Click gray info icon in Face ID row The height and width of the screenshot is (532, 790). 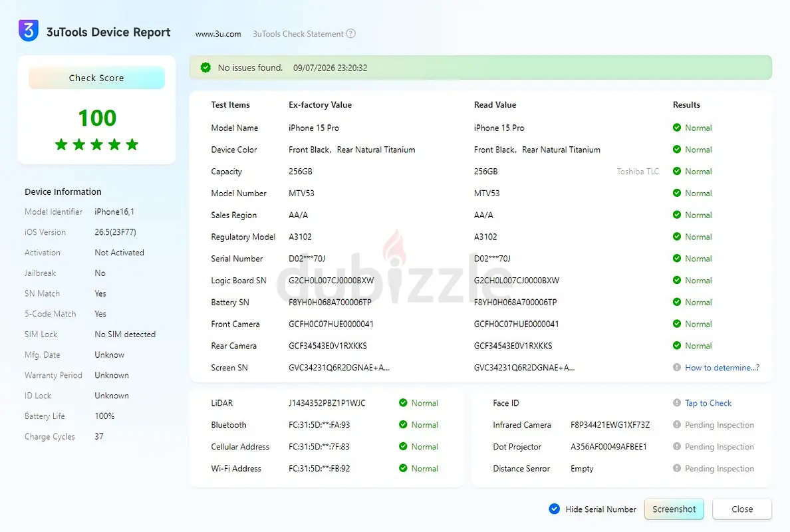(677, 402)
